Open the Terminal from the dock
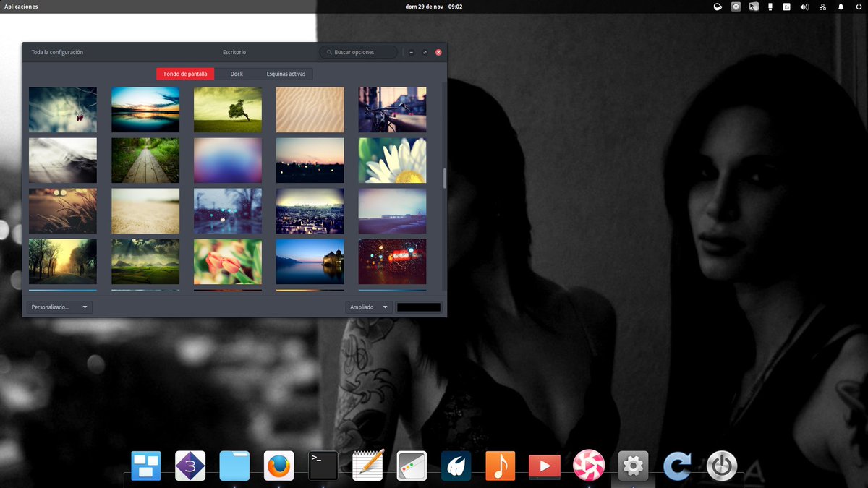The image size is (868, 488). click(323, 466)
